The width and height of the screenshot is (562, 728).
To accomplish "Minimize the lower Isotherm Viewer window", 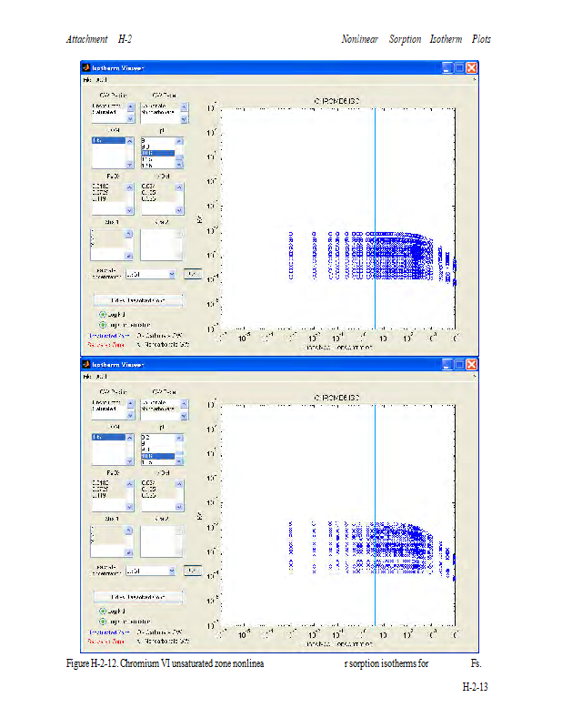I will pyautogui.click(x=447, y=364).
